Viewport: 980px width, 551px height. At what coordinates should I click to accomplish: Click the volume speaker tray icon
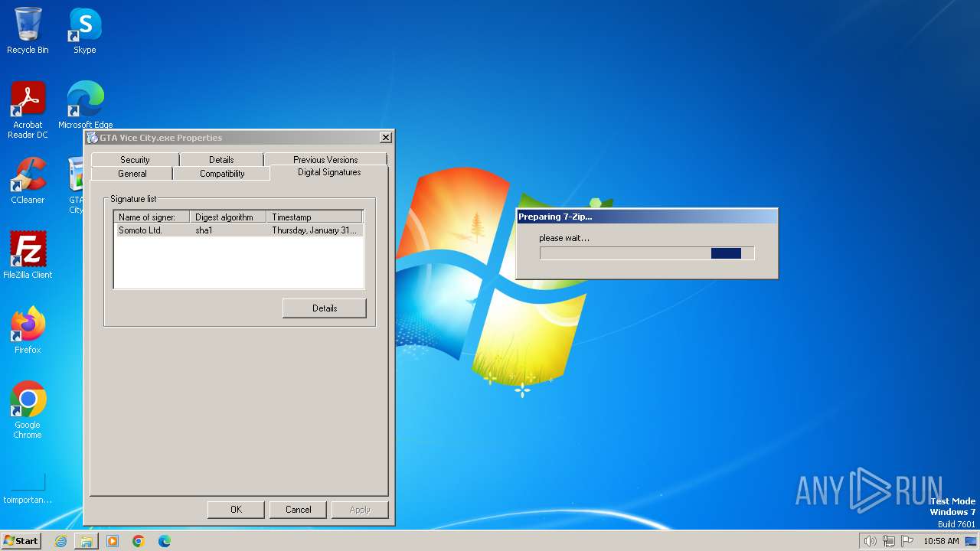pyautogui.click(x=870, y=541)
